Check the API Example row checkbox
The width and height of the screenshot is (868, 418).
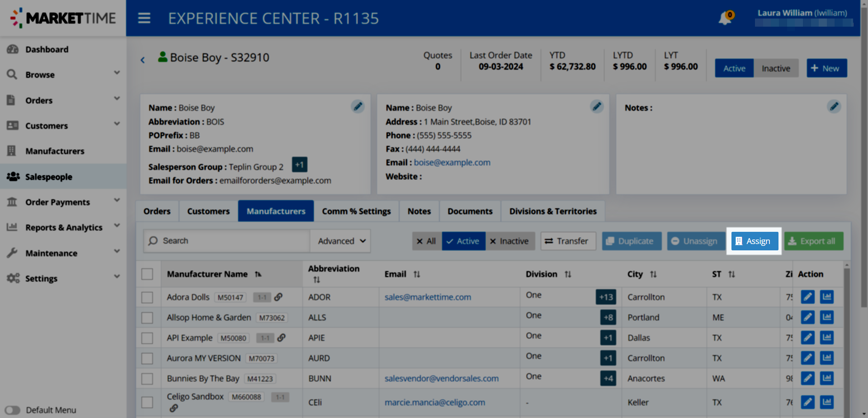pos(147,338)
